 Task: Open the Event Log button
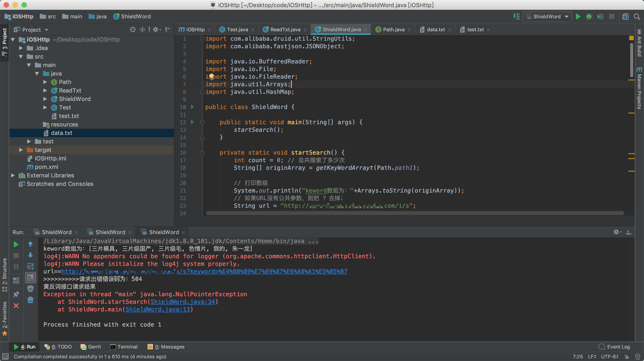coord(614,347)
